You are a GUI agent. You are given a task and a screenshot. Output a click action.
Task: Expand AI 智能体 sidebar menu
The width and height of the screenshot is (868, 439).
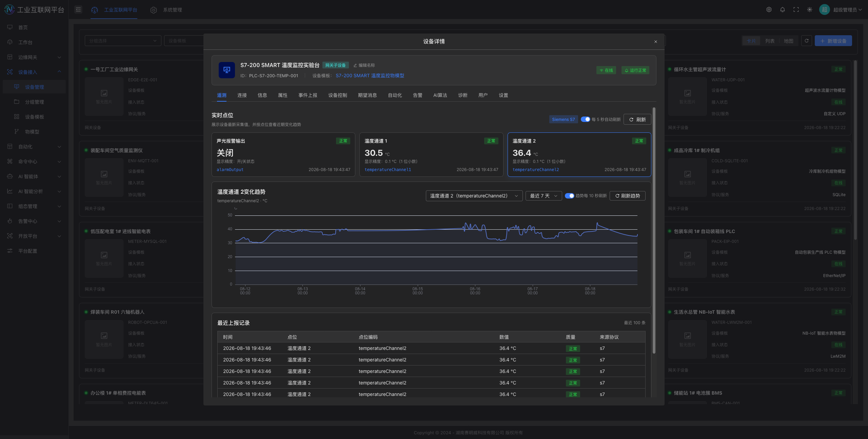coord(34,176)
